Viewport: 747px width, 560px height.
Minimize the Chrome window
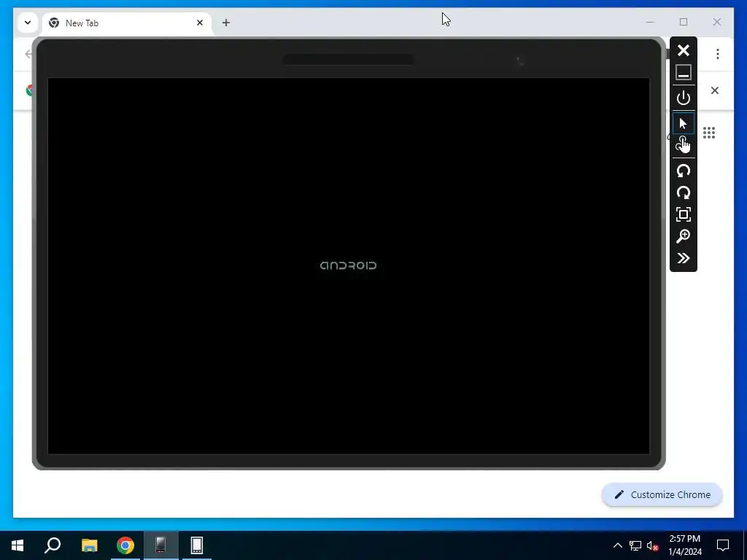650,22
